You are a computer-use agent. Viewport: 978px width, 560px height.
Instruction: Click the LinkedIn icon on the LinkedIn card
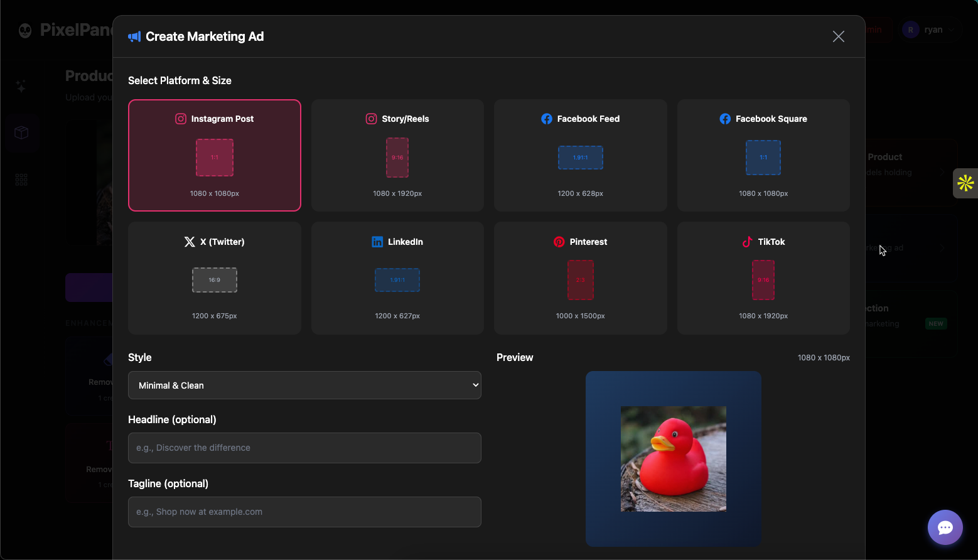(377, 242)
